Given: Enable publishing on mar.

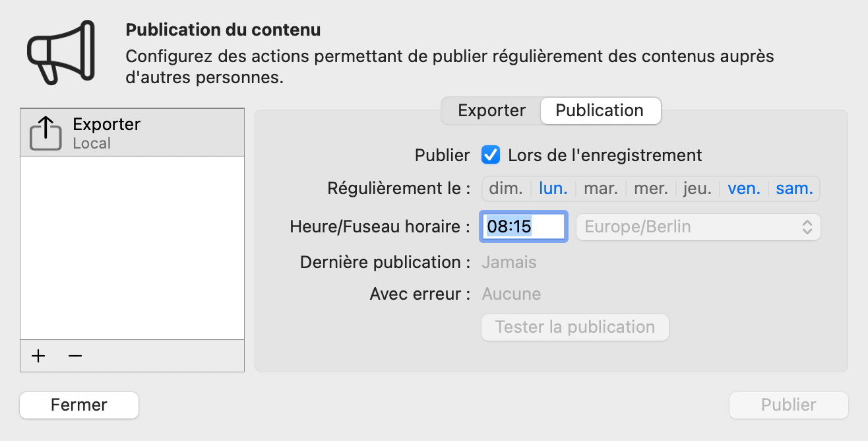Looking at the screenshot, I should tap(600, 188).
